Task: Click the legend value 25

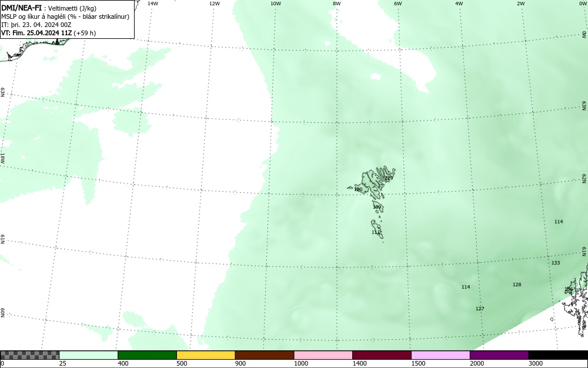Action: click(63, 363)
